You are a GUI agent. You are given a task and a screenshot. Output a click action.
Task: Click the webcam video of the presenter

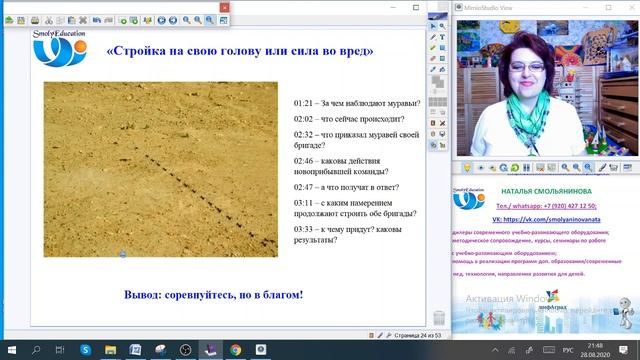[547, 88]
